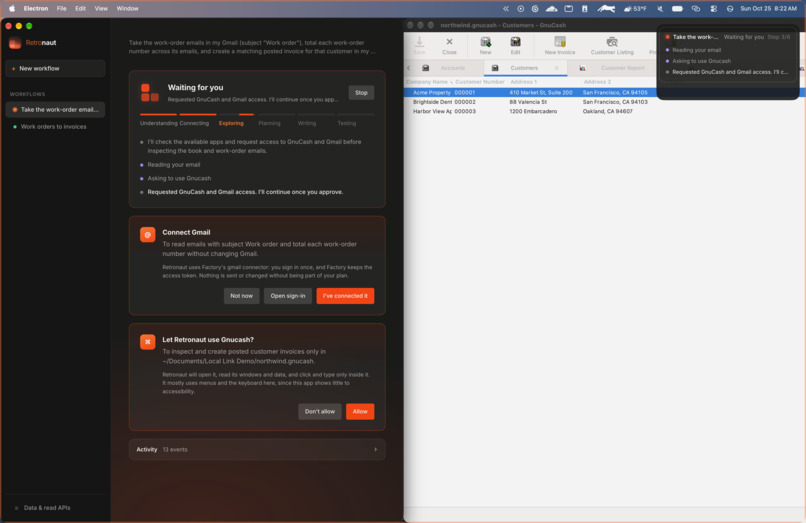Confirm I've connected it
The height and width of the screenshot is (523, 806).
point(345,296)
